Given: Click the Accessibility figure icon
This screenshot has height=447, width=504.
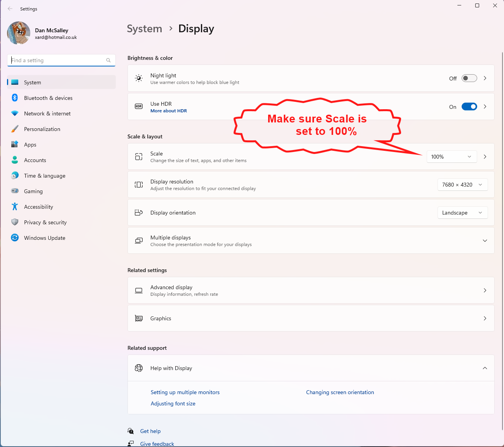Looking at the screenshot, I should pos(15,207).
